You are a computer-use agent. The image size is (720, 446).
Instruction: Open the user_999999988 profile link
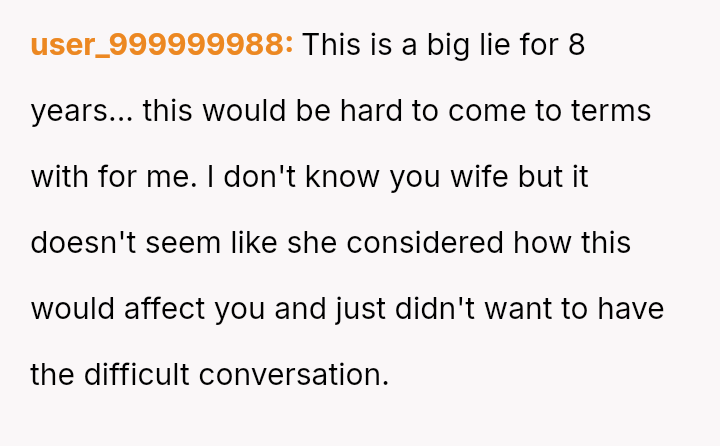[162, 45]
